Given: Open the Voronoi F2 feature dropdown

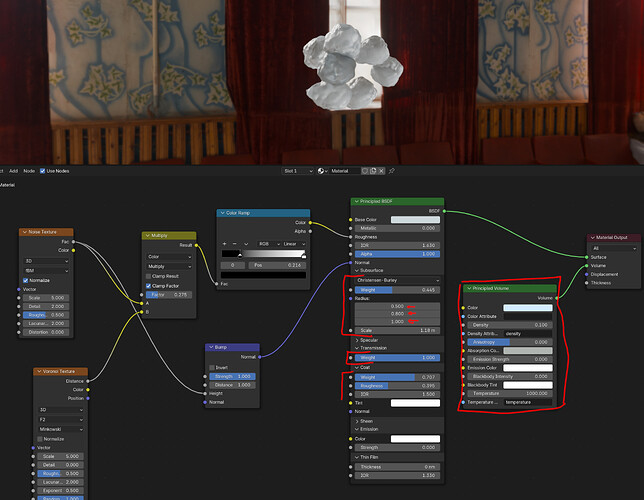Looking at the screenshot, I should (61, 419).
